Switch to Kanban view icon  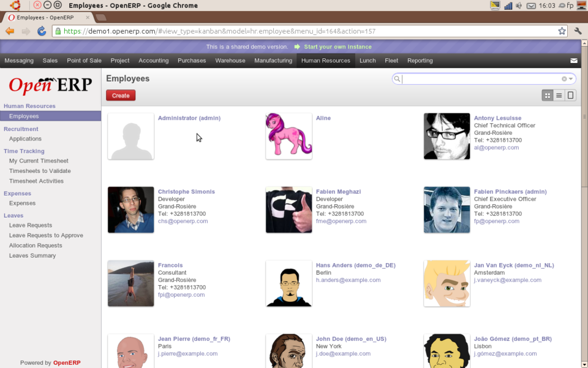click(548, 96)
